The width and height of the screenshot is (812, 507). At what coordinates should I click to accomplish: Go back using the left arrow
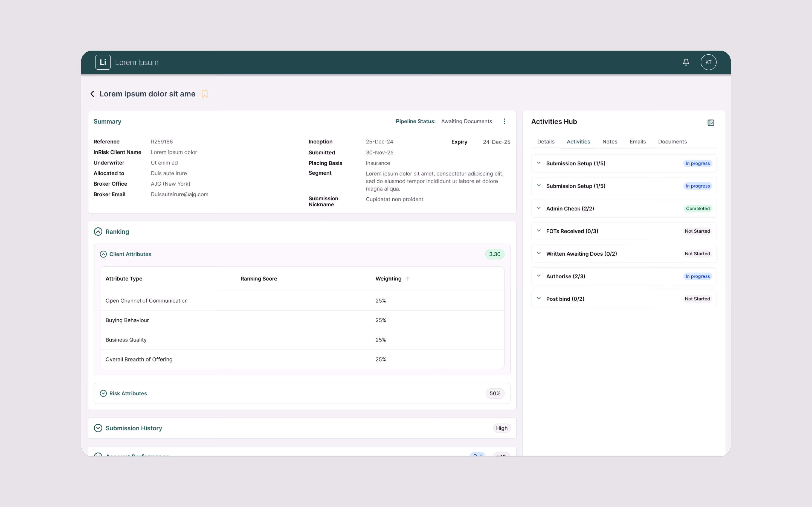(x=92, y=94)
